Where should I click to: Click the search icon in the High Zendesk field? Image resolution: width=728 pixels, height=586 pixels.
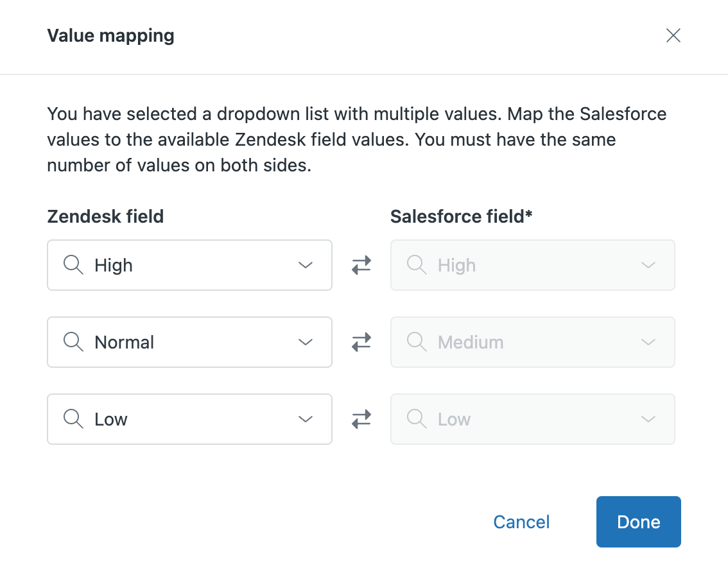(73, 264)
